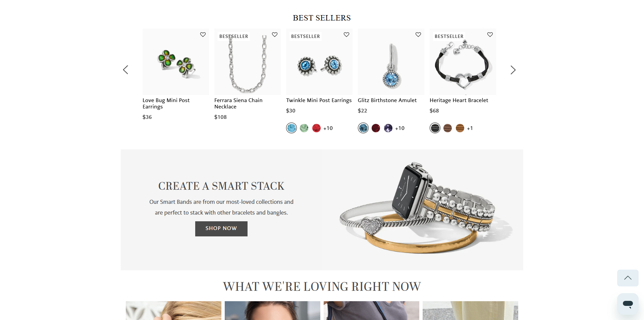Show +1 more color for Heritage Bracelet

[x=470, y=128]
